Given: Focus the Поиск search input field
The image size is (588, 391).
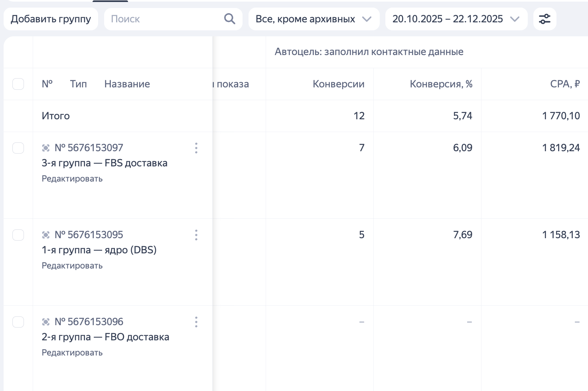Looking at the screenshot, I should tap(164, 19).
